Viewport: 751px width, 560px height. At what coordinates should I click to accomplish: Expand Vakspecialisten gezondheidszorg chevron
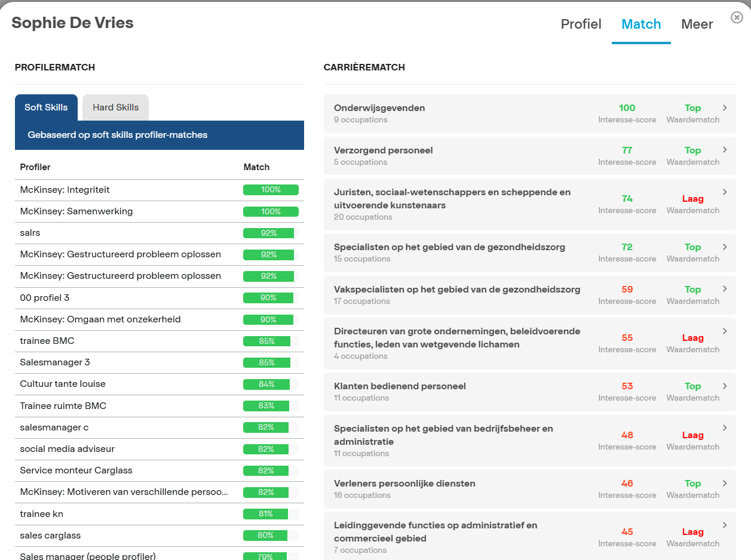725,289
